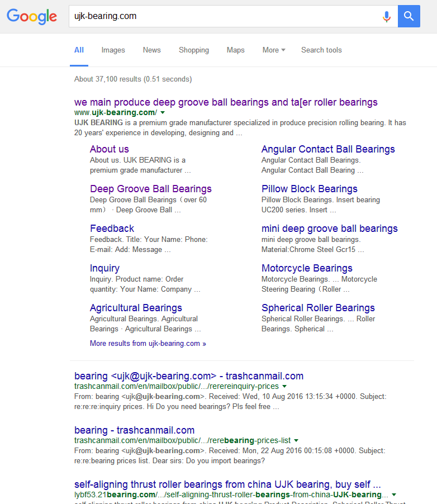Open the Feedback sitelink
The image size is (437, 504).
click(112, 229)
